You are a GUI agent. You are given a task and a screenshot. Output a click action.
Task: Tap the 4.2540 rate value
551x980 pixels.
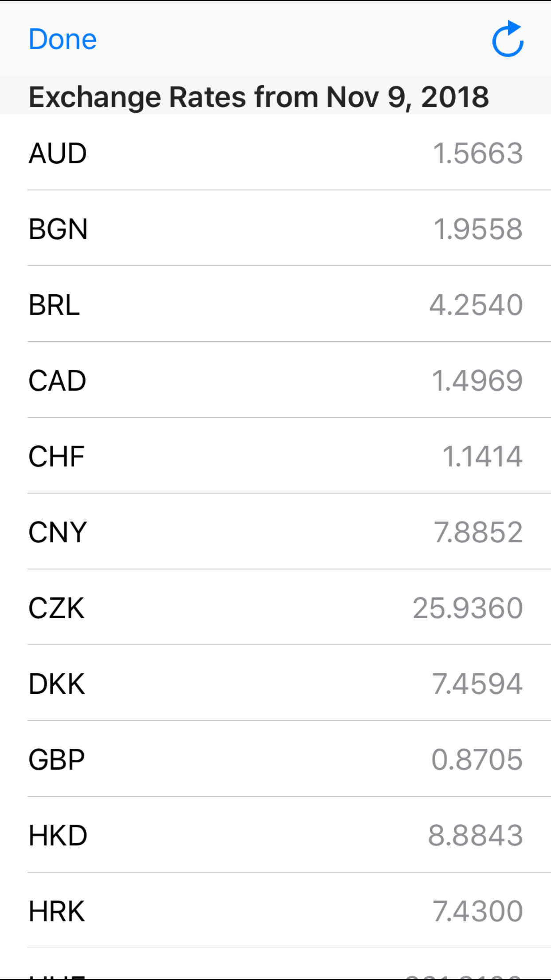pyautogui.click(x=476, y=305)
